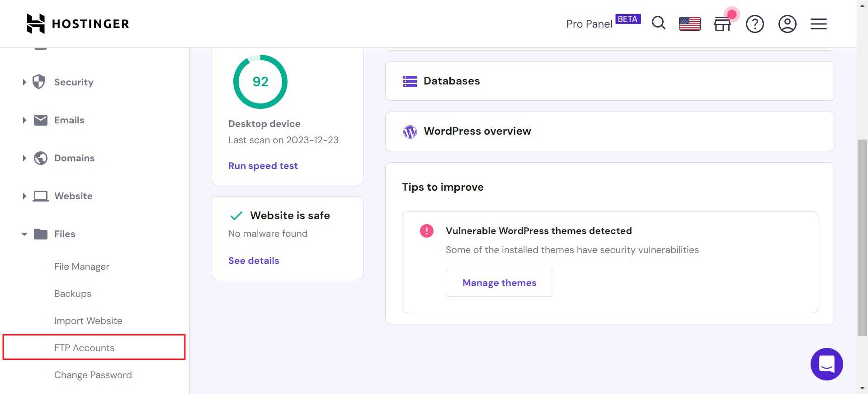Click the 'Desktop device' label
Image resolution: width=868 pixels, height=394 pixels.
pos(264,124)
